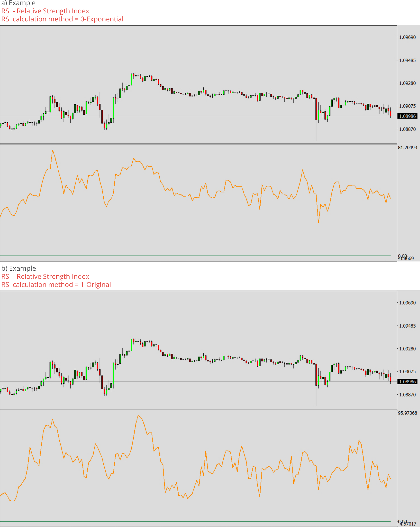Click the 1.09485 price label in example a chart
Image resolution: width=420 pixels, height=527 pixels.
[407, 60]
